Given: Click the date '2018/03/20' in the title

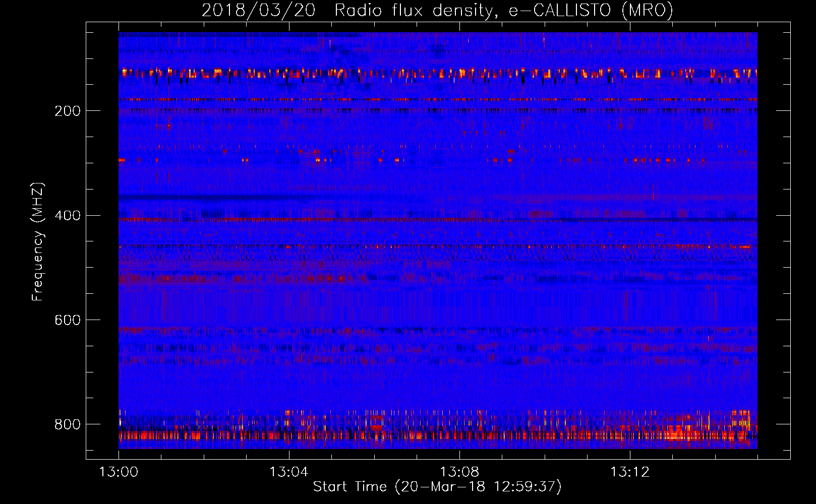Looking at the screenshot, I should tap(259, 10).
